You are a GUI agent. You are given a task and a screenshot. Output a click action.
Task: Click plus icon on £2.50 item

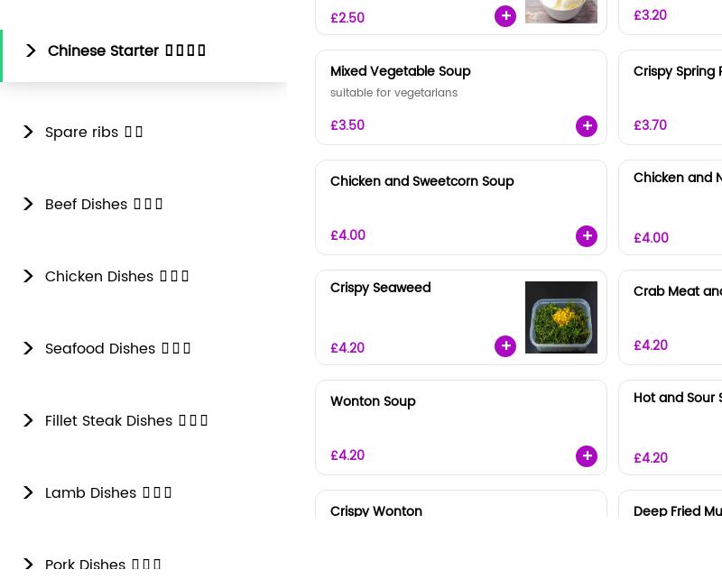(505, 16)
